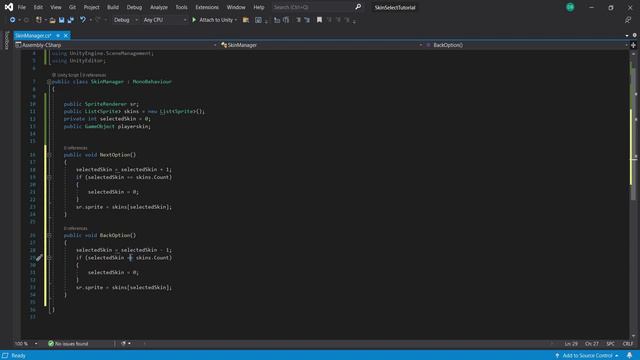Image resolution: width=640 pixels, height=360 pixels.
Task: Close the SkinManager.cs tab
Action: [66, 36]
